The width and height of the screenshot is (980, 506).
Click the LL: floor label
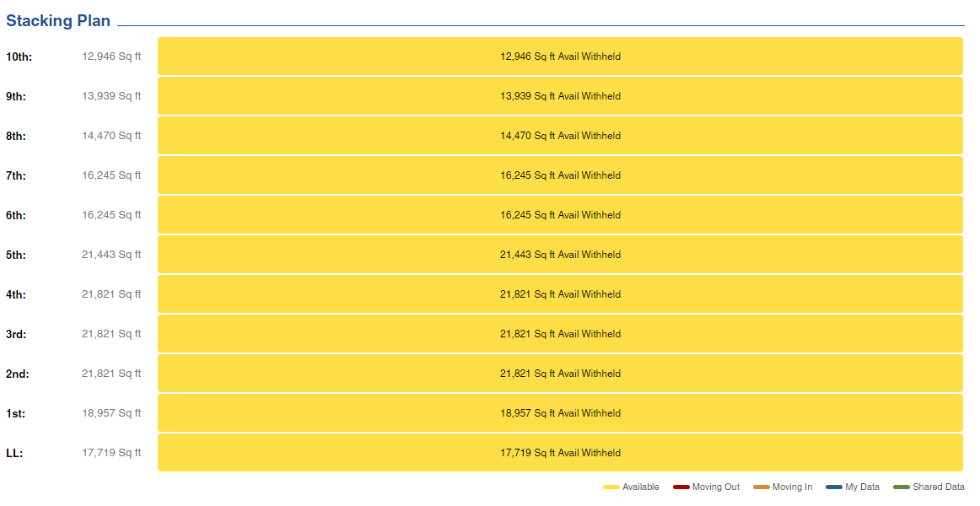pyautogui.click(x=14, y=454)
